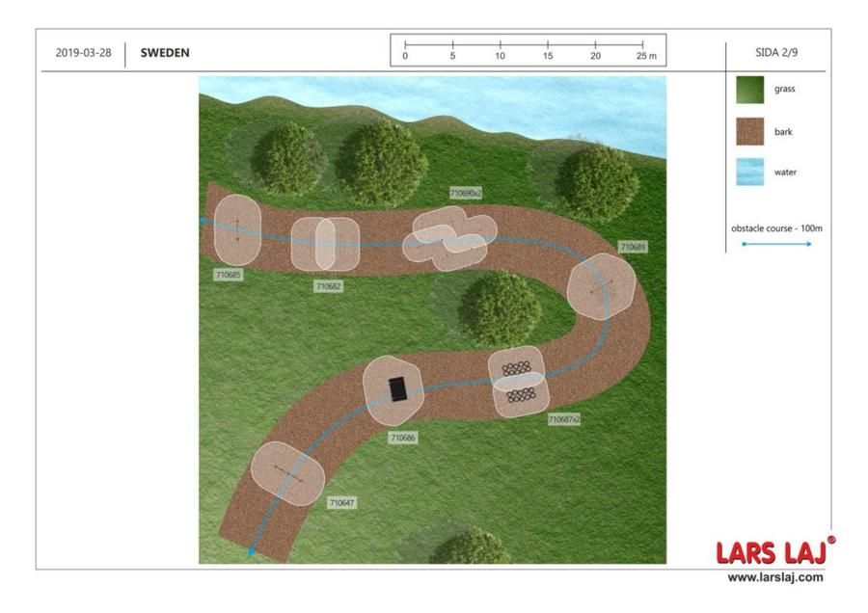
Task: Pick the water swatch in the legend
Action: 749,173
